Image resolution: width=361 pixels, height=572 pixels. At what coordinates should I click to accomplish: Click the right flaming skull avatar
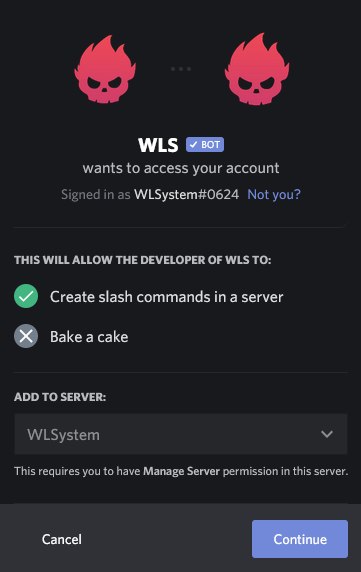pos(257,69)
